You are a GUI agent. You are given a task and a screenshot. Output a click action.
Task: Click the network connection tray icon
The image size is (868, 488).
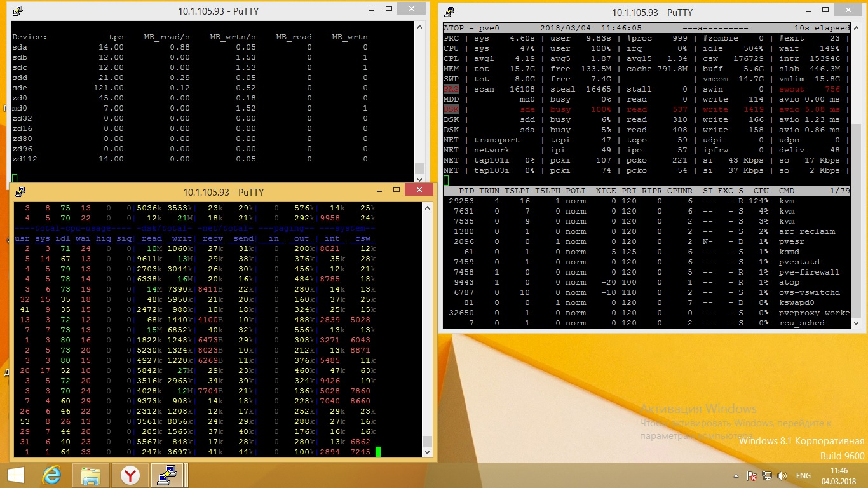767,476
